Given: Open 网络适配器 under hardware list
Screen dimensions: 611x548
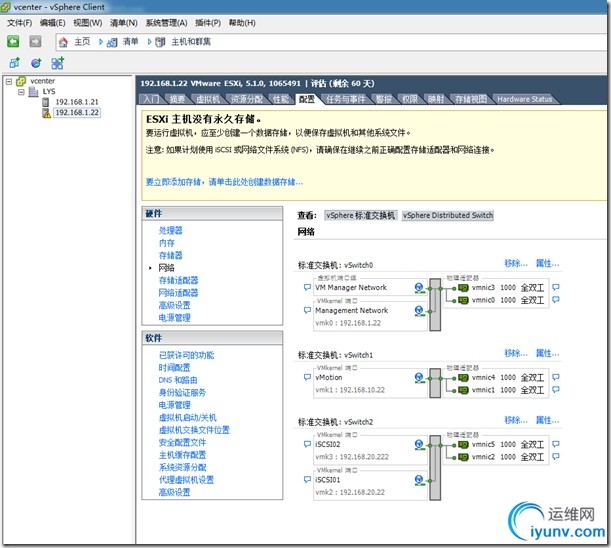Looking at the screenshot, I should 178,293.
